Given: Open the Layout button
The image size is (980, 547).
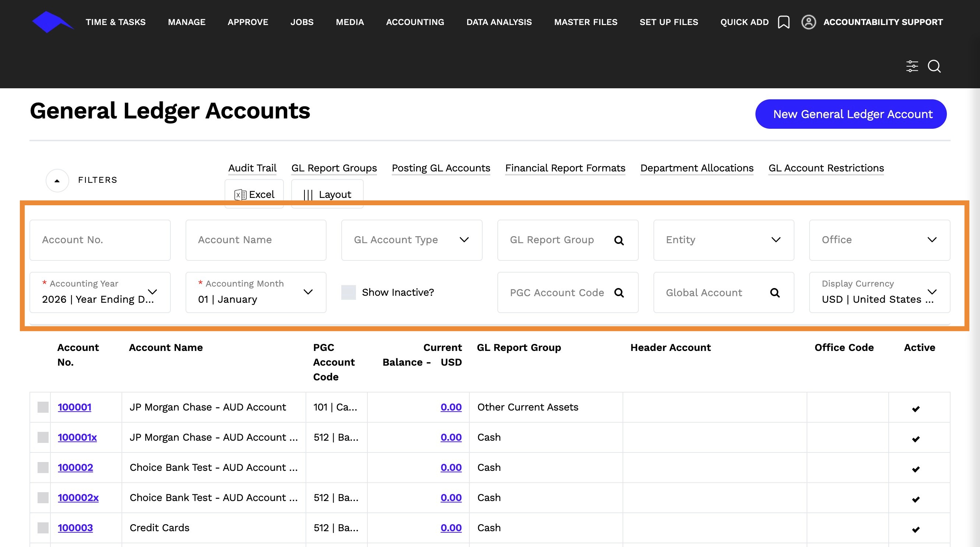Looking at the screenshot, I should (327, 194).
